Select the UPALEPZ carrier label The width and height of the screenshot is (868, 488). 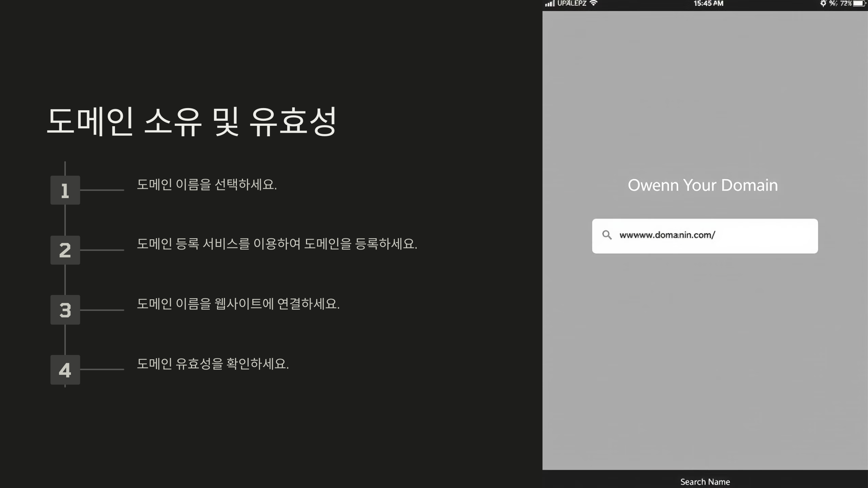(572, 3)
